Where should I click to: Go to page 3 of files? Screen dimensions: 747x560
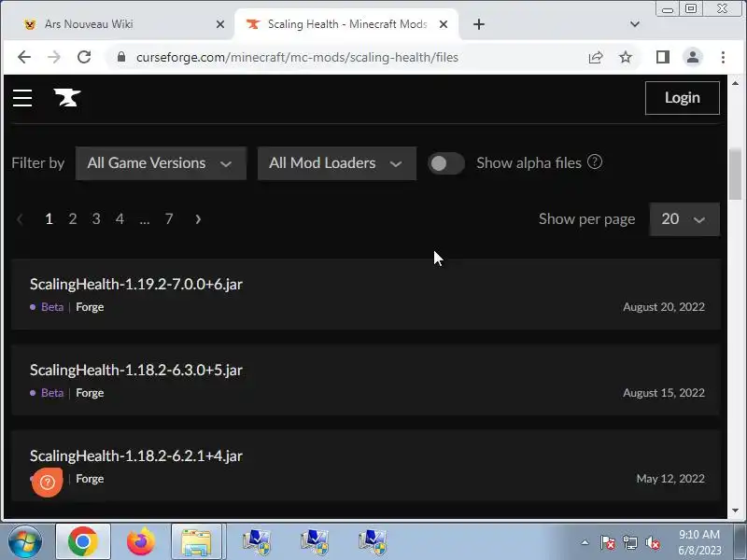pyautogui.click(x=96, y=219)
